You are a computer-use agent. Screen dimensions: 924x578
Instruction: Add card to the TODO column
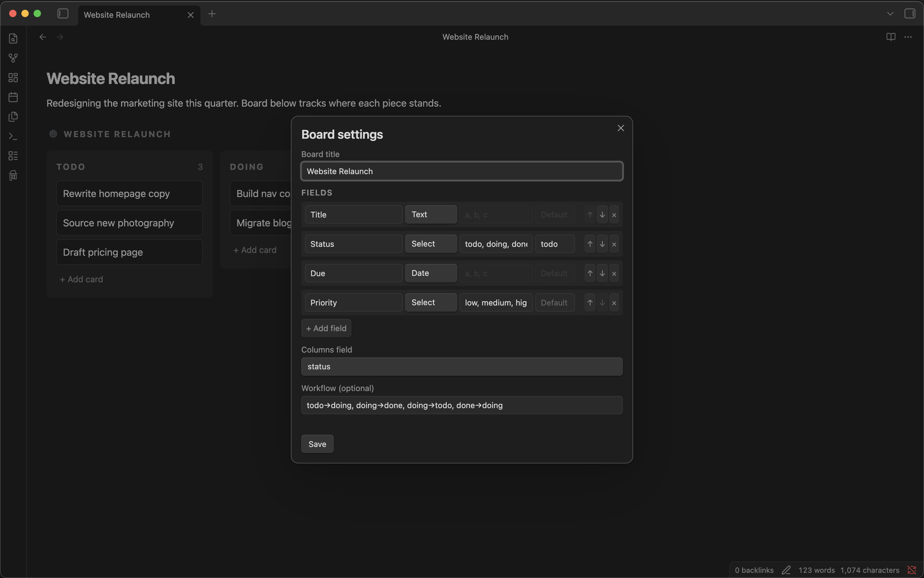81,279
